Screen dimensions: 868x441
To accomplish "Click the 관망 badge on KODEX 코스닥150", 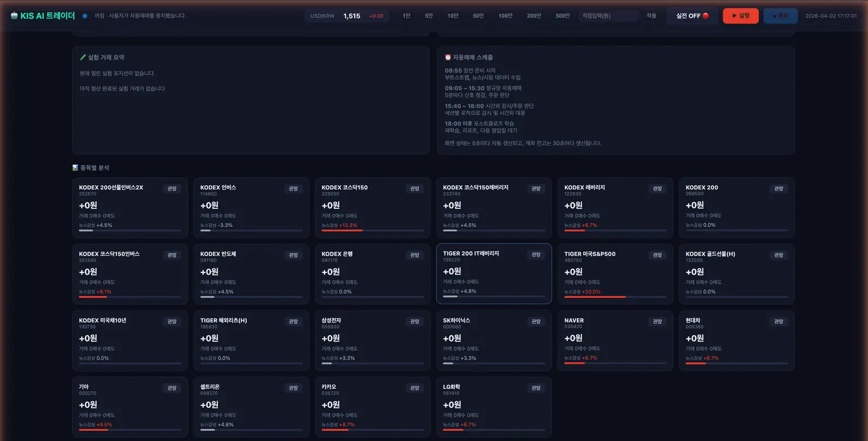I will 415,189.
